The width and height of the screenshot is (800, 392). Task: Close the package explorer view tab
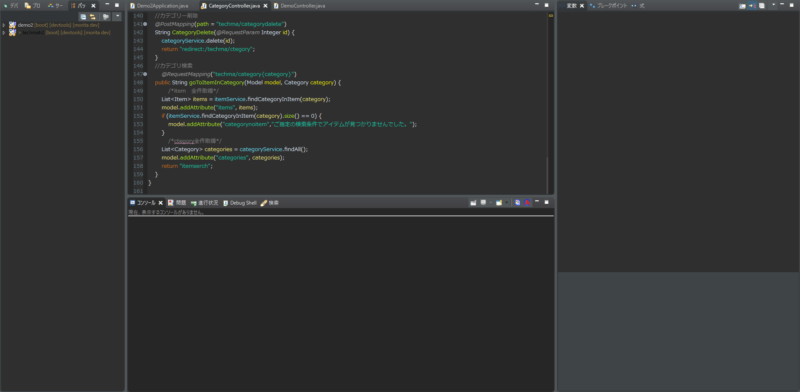pos(93,6)
